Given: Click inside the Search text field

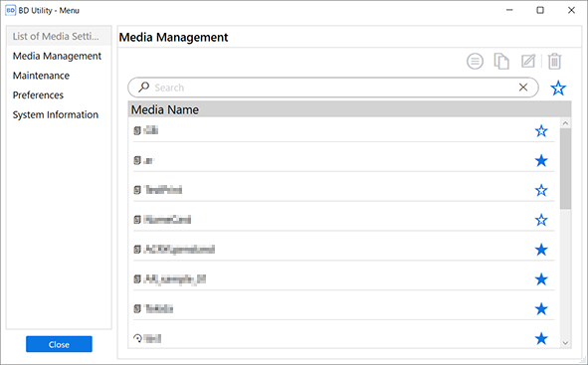Looking at the screenshot, I should click(x=333, y=88).
